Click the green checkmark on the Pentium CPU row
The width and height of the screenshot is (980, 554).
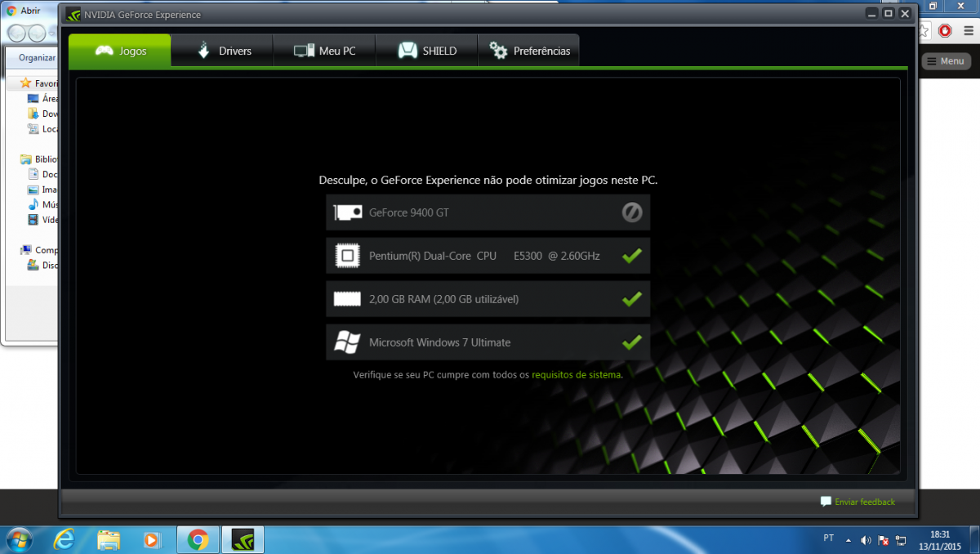coord(632,256)
